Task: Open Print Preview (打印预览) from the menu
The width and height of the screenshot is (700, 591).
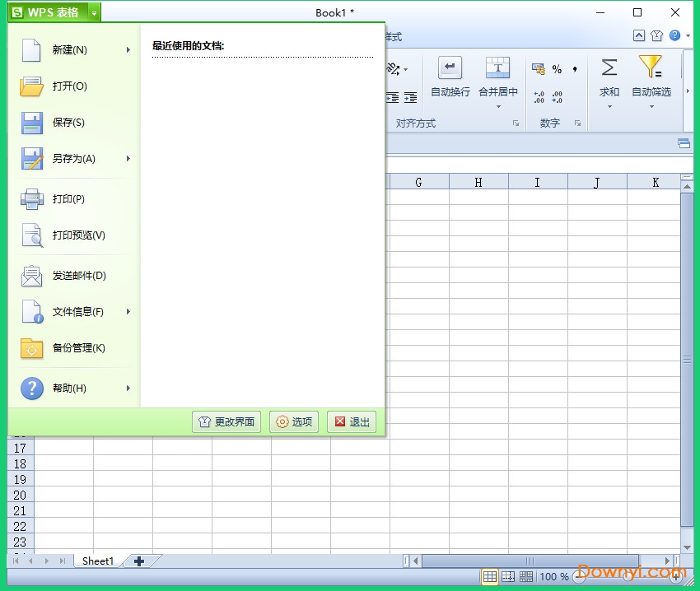Action: pos(78,235)
